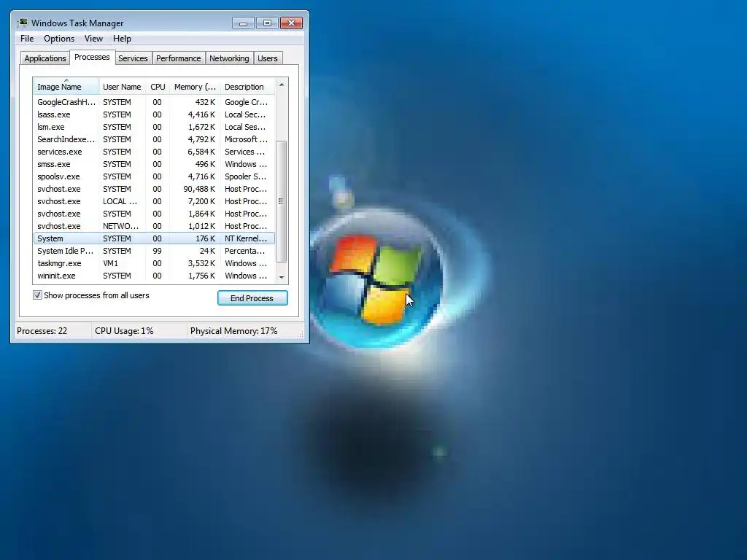747x560 pixels.
Task: Click the process list scroll down arrow
Action: tap(282, 277)
